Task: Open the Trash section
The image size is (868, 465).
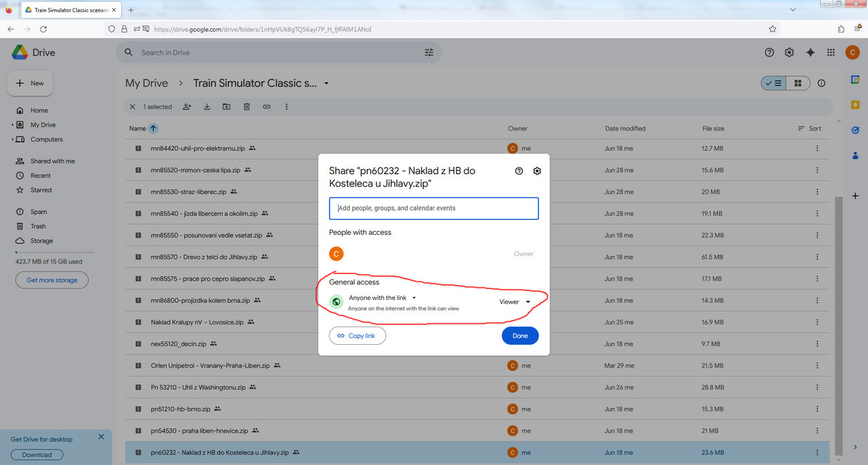Action: coord(38,227)
